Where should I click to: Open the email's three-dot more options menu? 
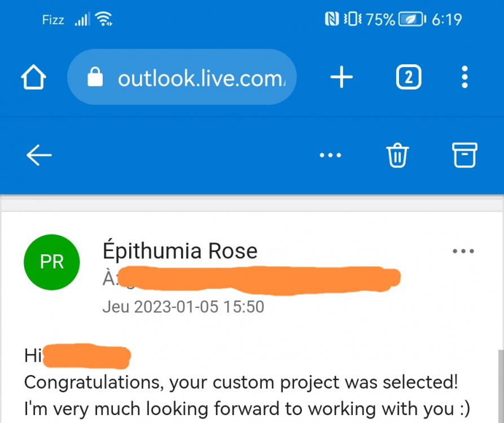[464, 251]
